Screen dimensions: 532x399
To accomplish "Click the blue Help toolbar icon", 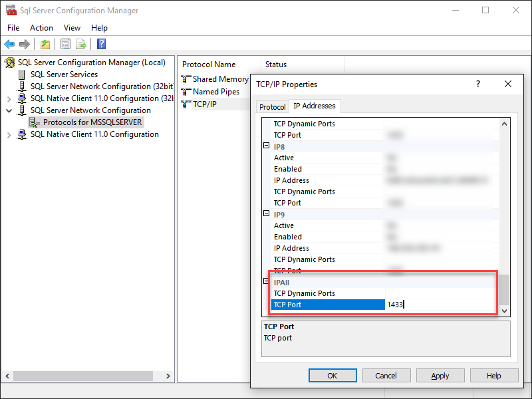I will 102,44.
